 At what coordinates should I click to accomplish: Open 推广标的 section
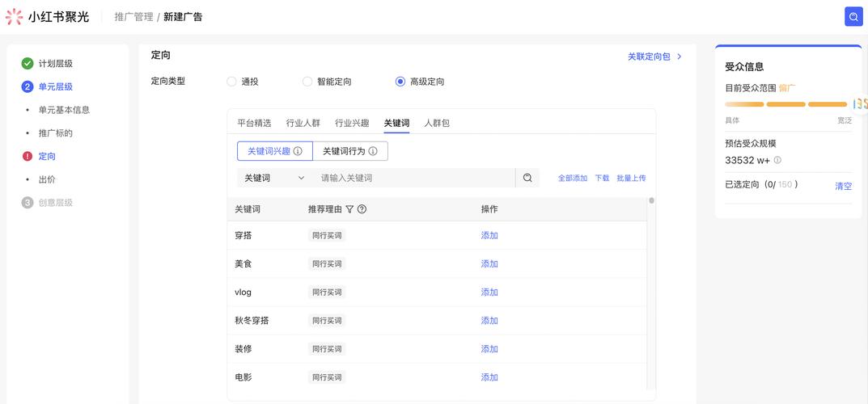(x=55, y=133)
